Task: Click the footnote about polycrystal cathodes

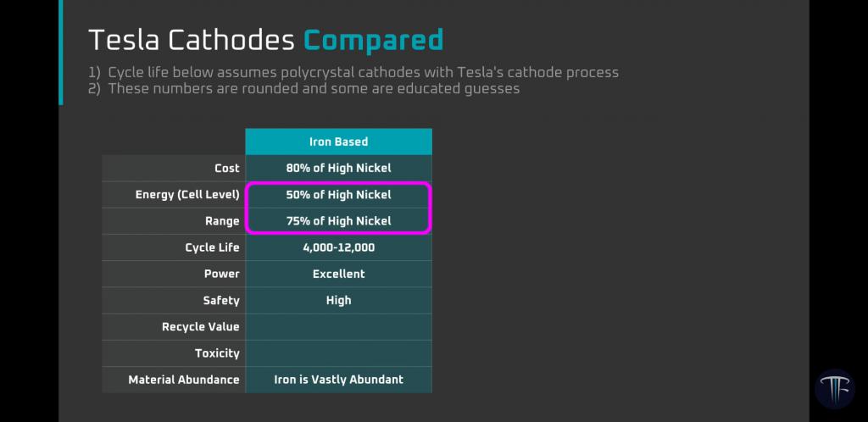Action: (x=353, y=72)
